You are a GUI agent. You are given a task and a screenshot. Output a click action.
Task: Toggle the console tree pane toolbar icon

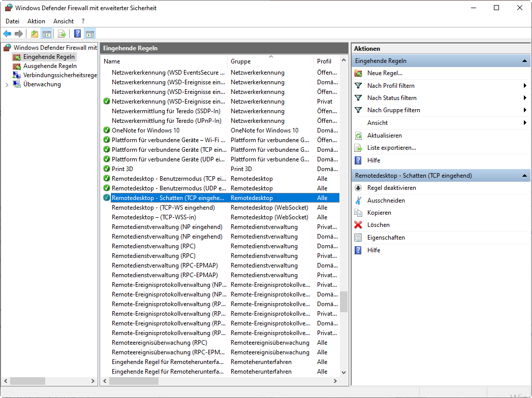pyautogui.click(x=46, y=34)
